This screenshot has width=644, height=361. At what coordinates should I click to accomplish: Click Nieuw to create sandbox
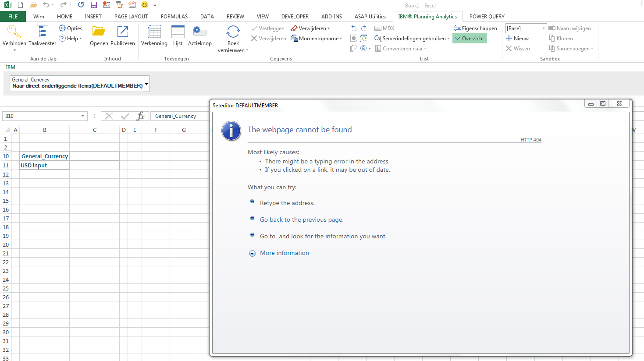click(x=517, y=39)
